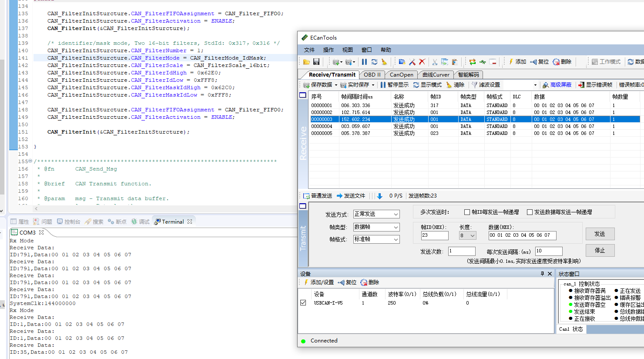This screenshot has height=359, width=644.
Task: Click 暂停显示 pause display
Action: 394,85
